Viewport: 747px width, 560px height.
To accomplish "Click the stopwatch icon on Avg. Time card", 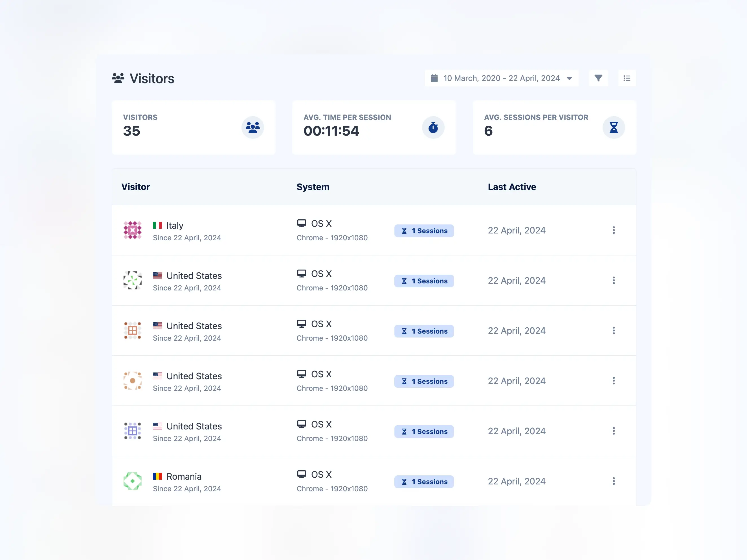I will point(433,127).
